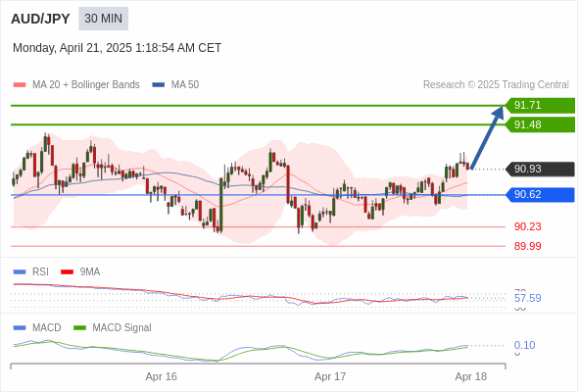This screenshot has width=578, height=392.
Task: Select the 91.48 resistance price label
Action: tap(540, 124)
